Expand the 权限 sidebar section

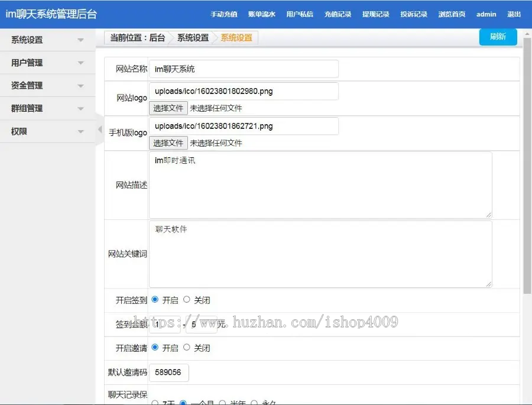(20, 131)
